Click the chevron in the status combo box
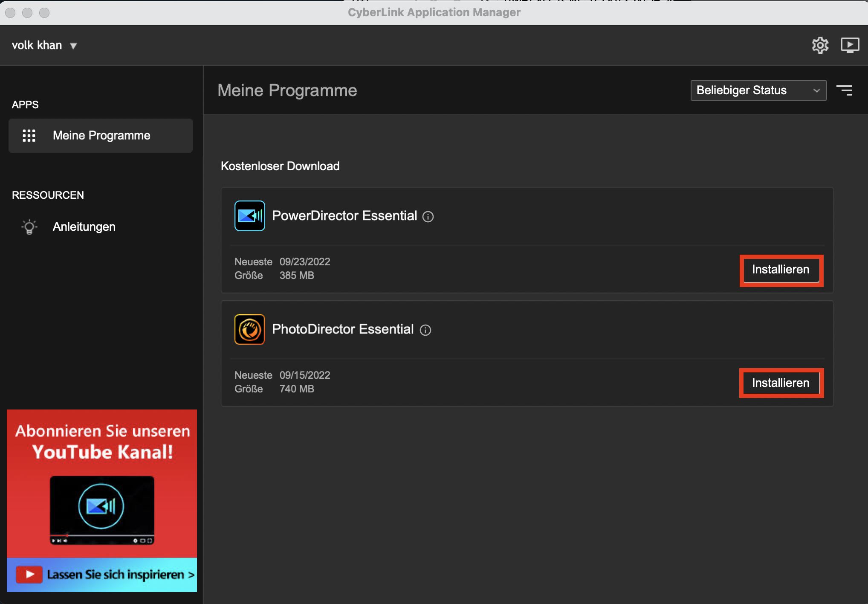The height and width of the screenshot is (604, 868). (816, 90)
